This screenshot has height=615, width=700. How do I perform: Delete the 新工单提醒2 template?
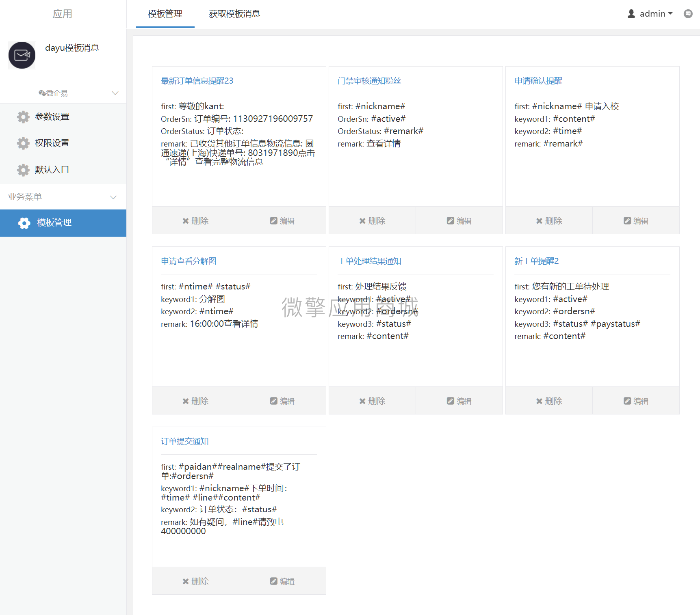point(549,401)
